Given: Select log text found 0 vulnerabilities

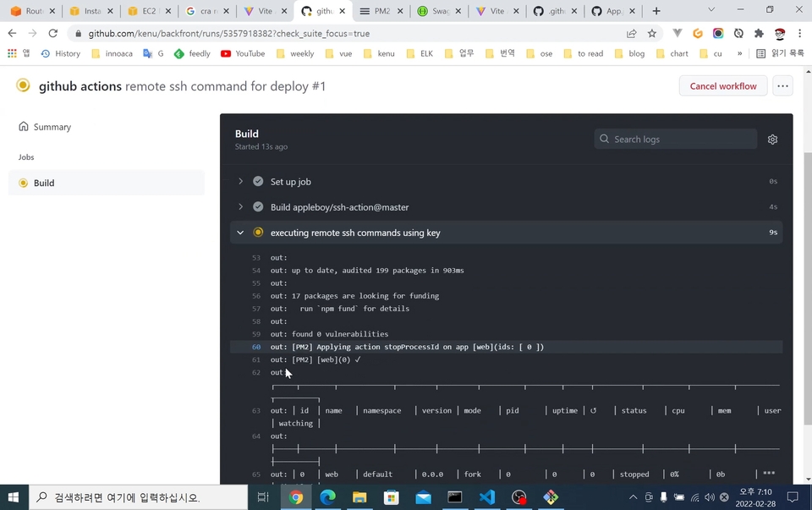Looking at the screenshot, I should pos(340,334).
